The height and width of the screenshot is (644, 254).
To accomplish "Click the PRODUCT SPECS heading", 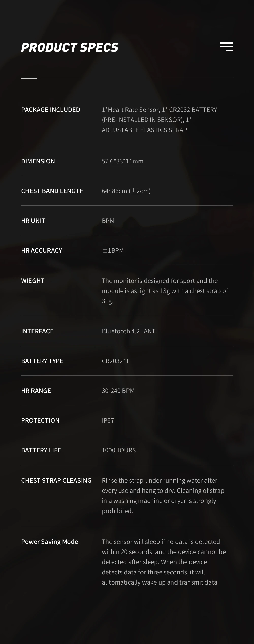I will [70, 48].
